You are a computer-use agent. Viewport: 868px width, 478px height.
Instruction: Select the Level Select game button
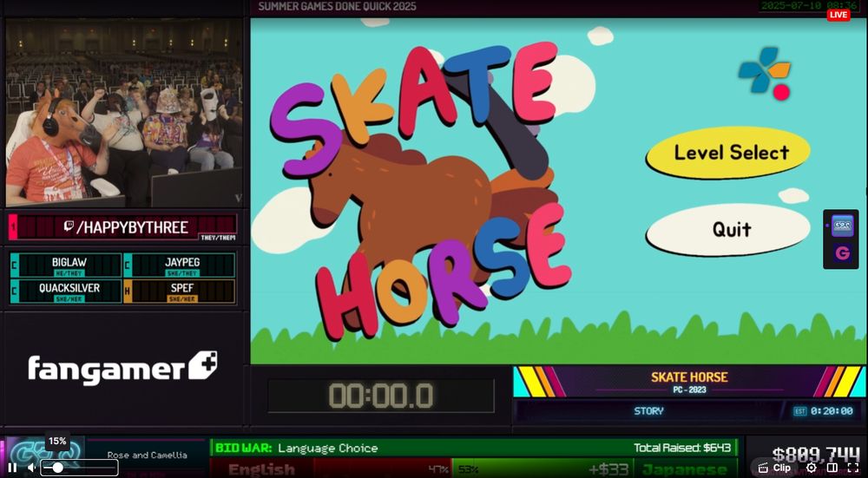(730, 152)
